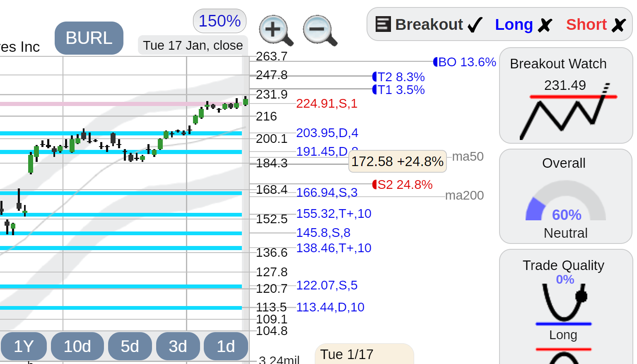The height and width of the screenshot is (364, 637).
Task: Switch to the 1Y timeframe
Action: coord(24,346)
